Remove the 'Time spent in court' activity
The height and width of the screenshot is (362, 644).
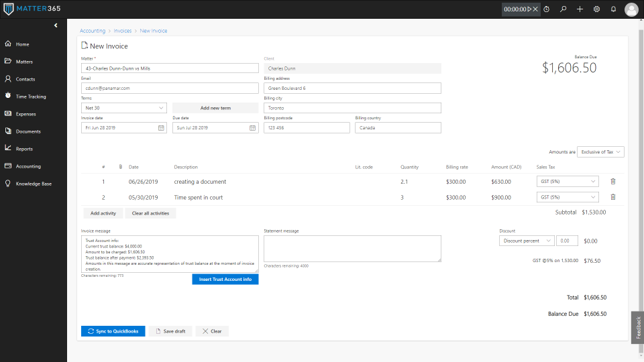click(x=612, y=197)
